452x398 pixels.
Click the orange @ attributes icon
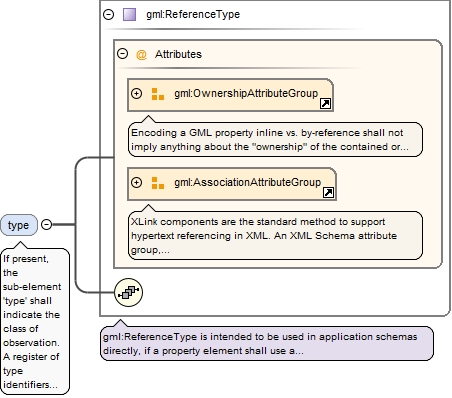pos(141,54)
